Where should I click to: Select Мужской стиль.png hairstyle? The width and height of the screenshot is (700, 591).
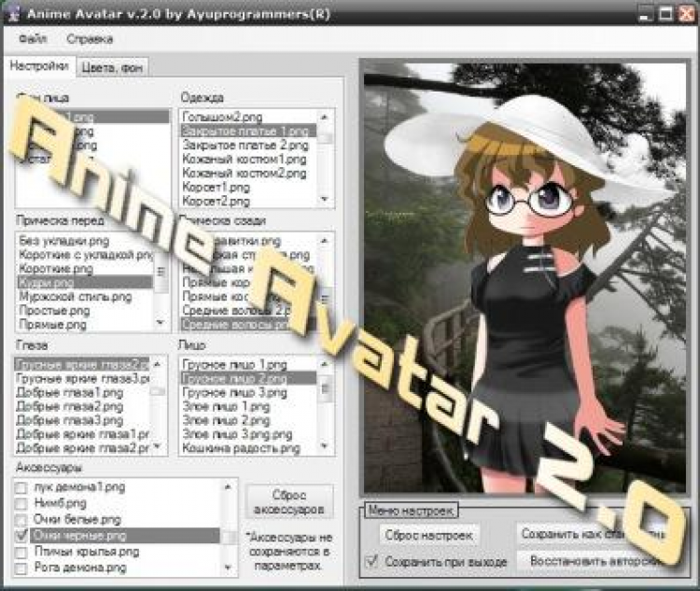coord(85,297)
